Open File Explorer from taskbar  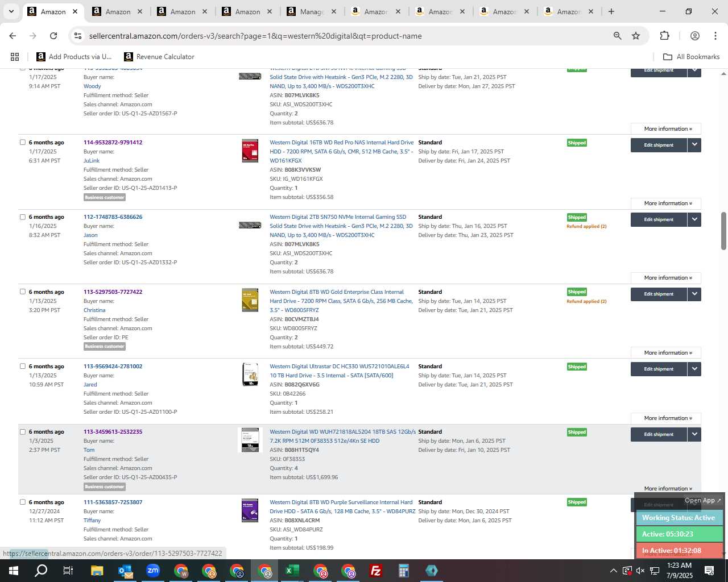click(97, 571)
